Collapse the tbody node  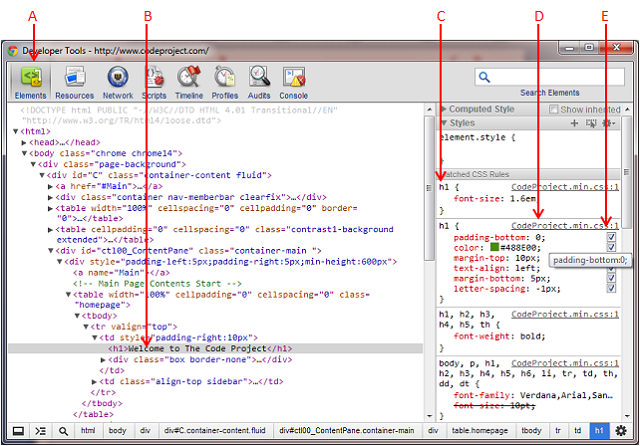coord(77,316)
